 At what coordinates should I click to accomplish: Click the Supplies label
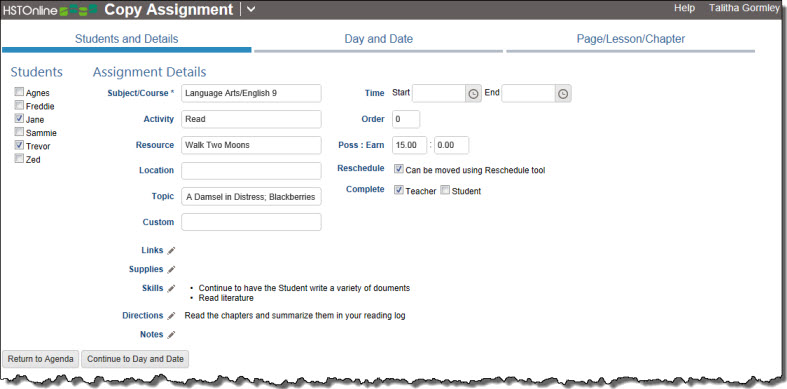tap(146, 269)
